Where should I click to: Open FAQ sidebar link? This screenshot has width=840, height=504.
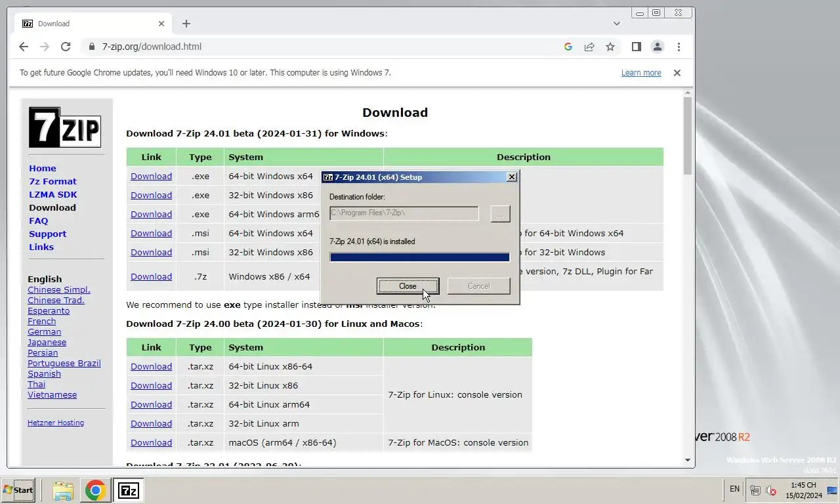coord(38,221)
